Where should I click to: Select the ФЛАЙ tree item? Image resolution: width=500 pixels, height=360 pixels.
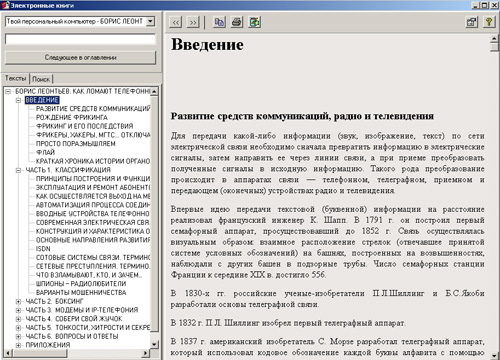click(x=45, y=152)
